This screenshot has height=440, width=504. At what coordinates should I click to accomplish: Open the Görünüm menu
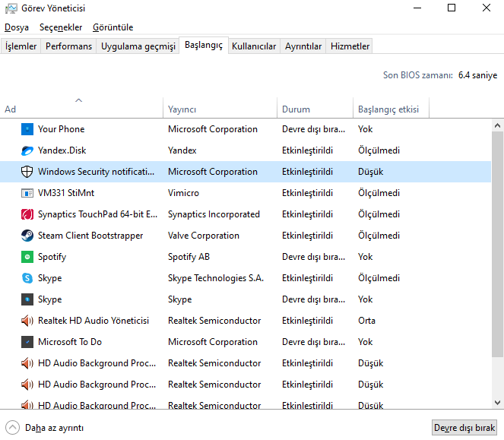pyautogui.click(x=113, y=27)
